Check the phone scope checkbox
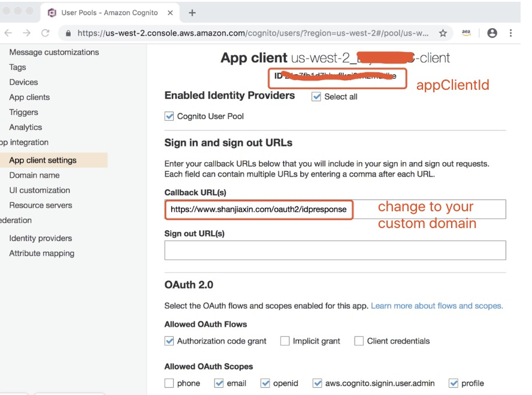Image resolution: width=532 pixels, height=395 pixels. coord(169,383)
